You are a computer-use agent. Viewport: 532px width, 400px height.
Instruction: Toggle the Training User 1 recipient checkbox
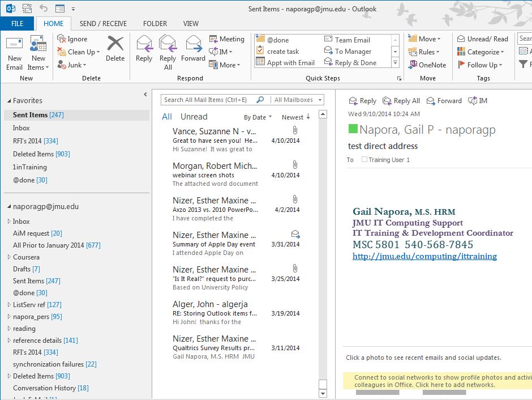(364, 159)
